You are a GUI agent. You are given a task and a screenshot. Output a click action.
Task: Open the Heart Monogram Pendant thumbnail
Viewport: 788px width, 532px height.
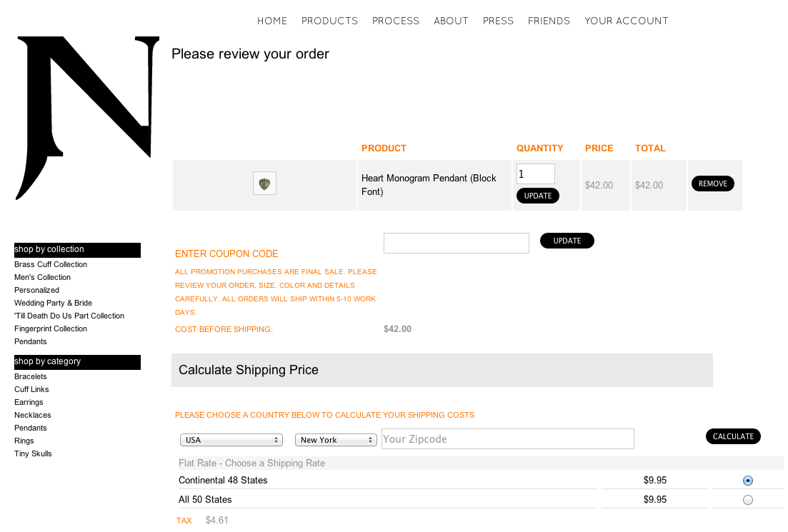pyautogui.click(x=264, y=184)
